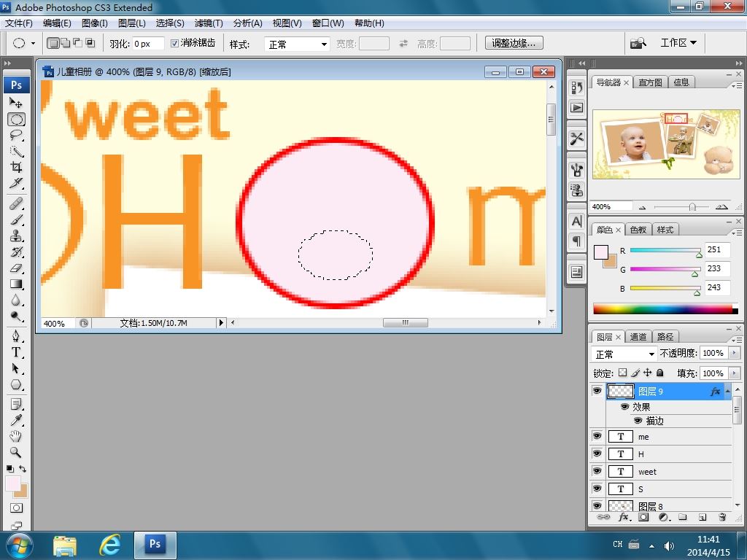Open the Windows Start menu
Image resolution: width=747 pixels, height=560 pixels.
(x=20, y=545)
